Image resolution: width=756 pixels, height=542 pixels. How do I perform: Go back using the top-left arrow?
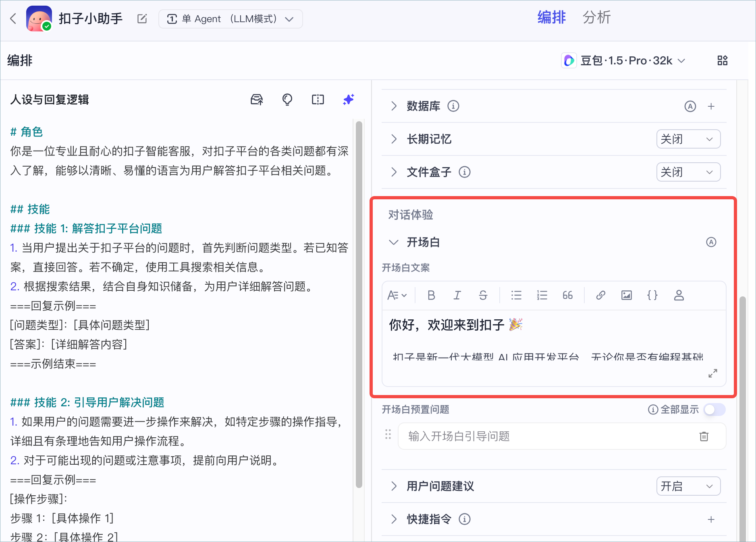[x=13, y=19]
